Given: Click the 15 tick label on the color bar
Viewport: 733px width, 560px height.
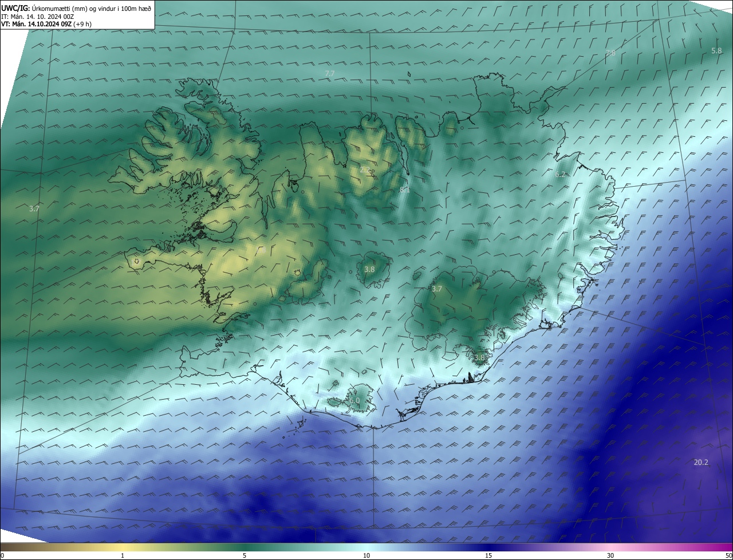Looking at the screenshot, I should (x=488, y=555).
